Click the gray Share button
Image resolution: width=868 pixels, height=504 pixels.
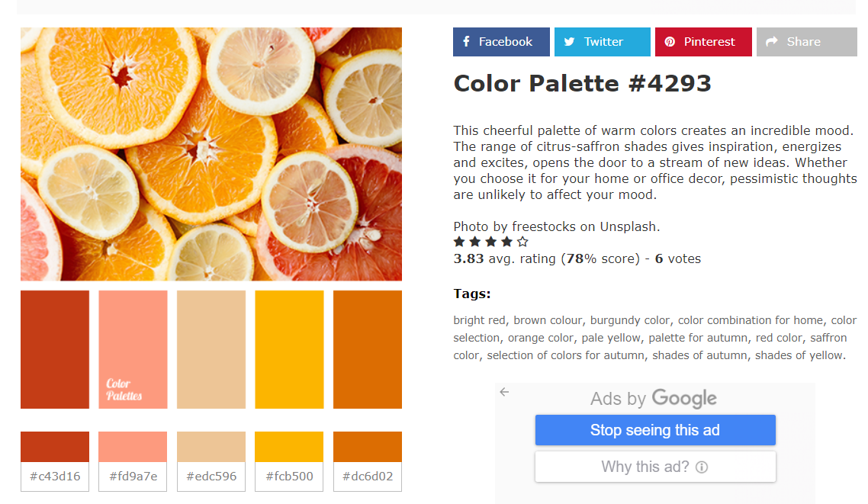806,42
